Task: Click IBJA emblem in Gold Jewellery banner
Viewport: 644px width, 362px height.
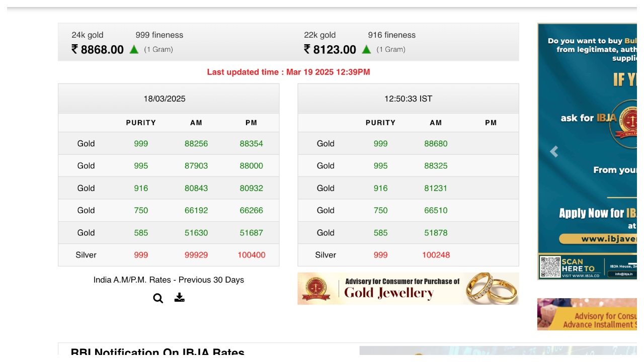Action: 315,289
